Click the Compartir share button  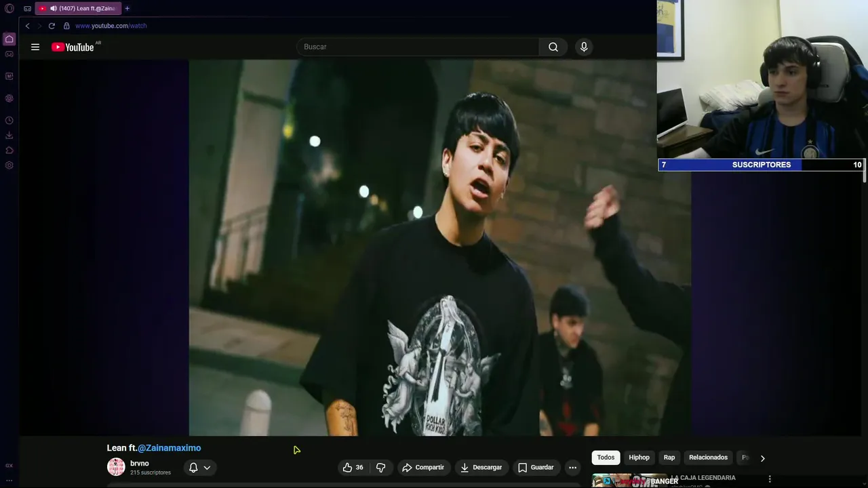coord(422,468)
